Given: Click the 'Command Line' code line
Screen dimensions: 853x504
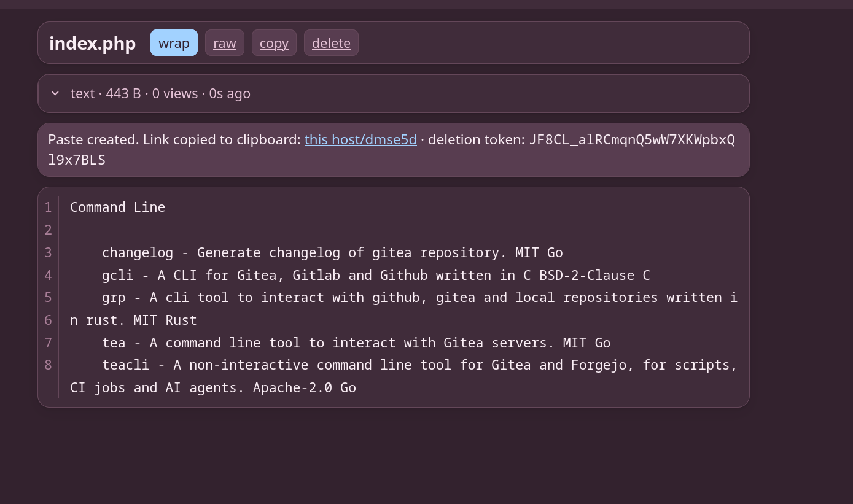Looking at the screenshot, I should (117, 207).
